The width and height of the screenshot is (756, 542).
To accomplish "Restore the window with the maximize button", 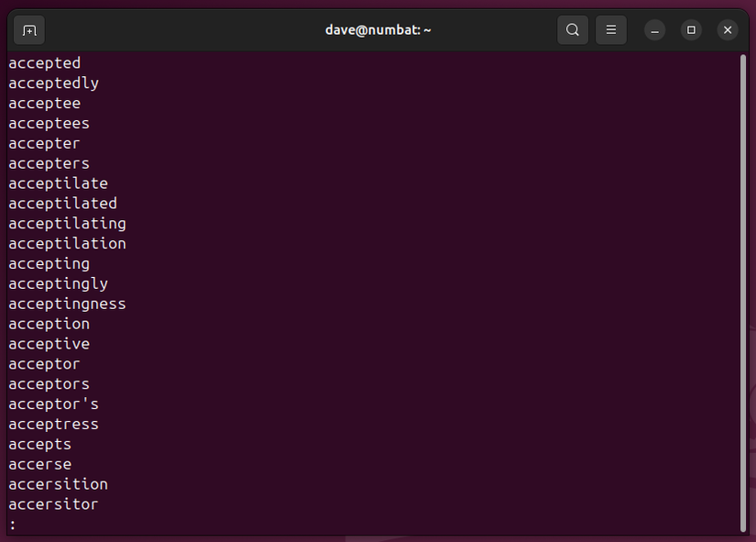I will coord(690,29).
